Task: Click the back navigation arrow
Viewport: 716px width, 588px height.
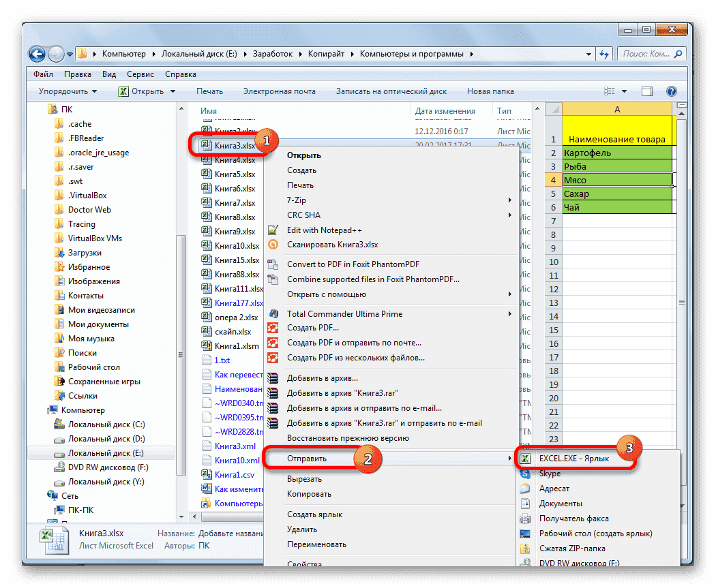Action: (36, 54)
